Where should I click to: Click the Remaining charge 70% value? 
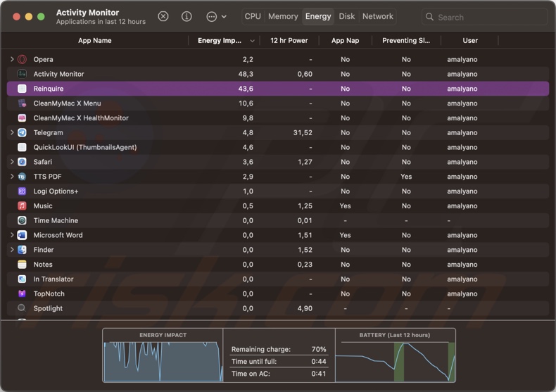318,349
